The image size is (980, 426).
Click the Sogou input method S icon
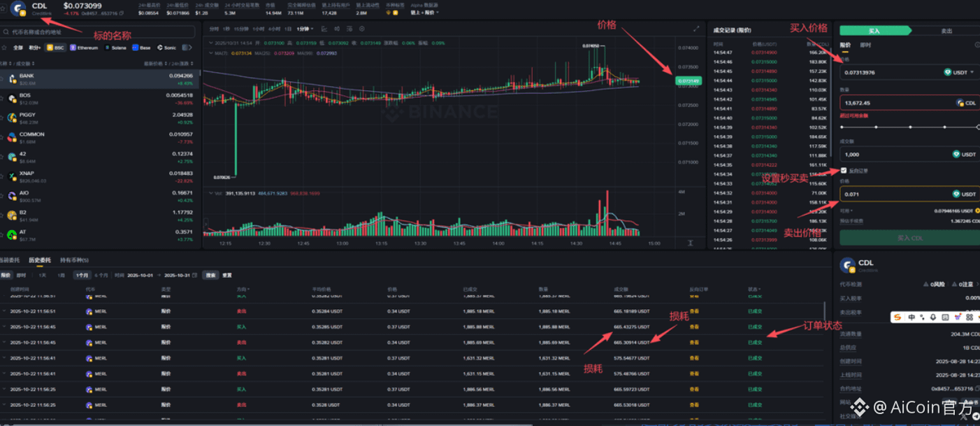pyautogui.click(x=899, y=318)
